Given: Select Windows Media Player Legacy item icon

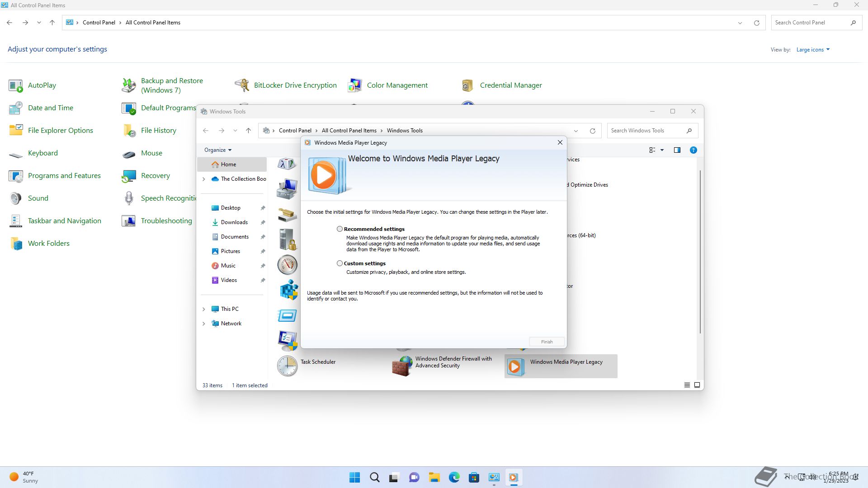Looking at the screenshot, I should (x=515, y=366).
